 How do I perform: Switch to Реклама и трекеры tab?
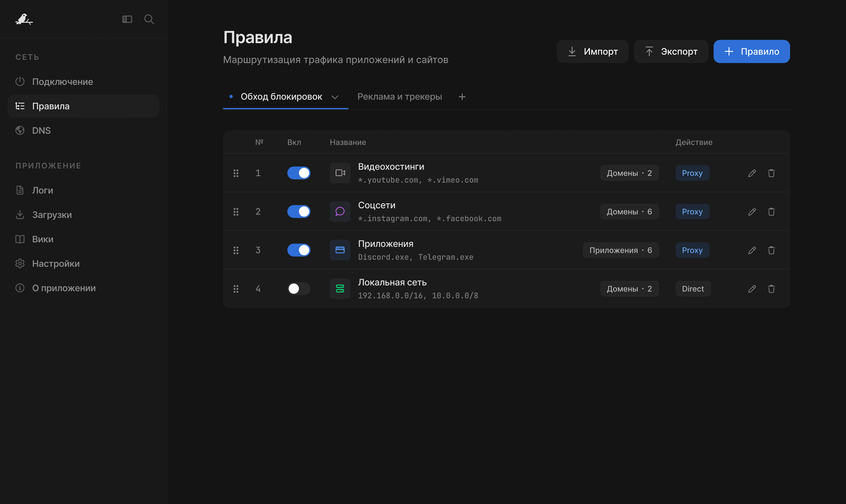point(399,97)
